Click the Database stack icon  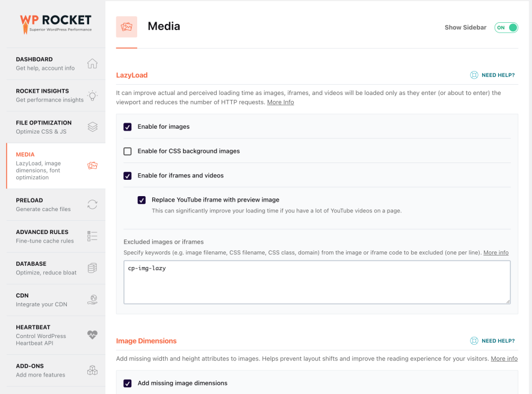click(x=92, y=268)
